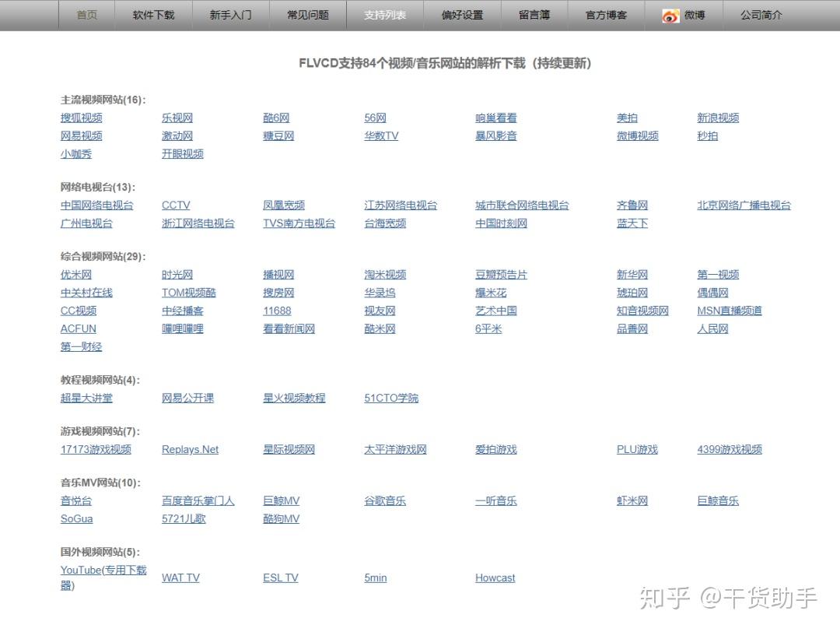Follow the 乐视网 link

pos(177,118)
